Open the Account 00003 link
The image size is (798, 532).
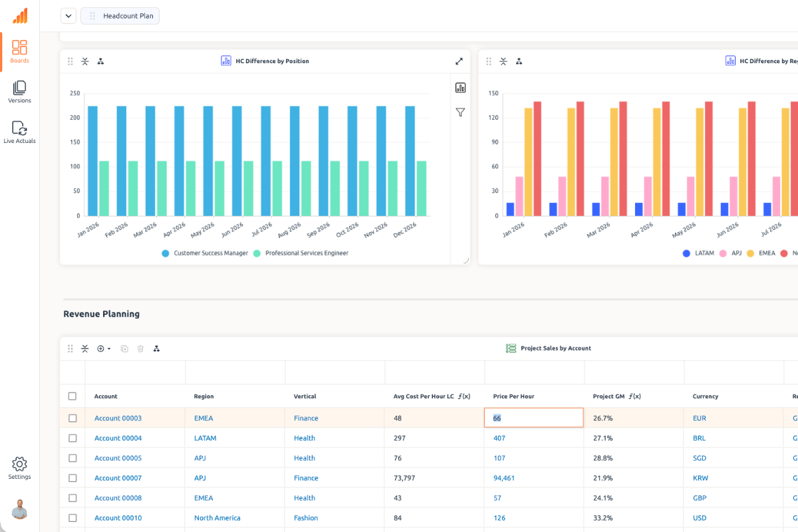[118, 418]
